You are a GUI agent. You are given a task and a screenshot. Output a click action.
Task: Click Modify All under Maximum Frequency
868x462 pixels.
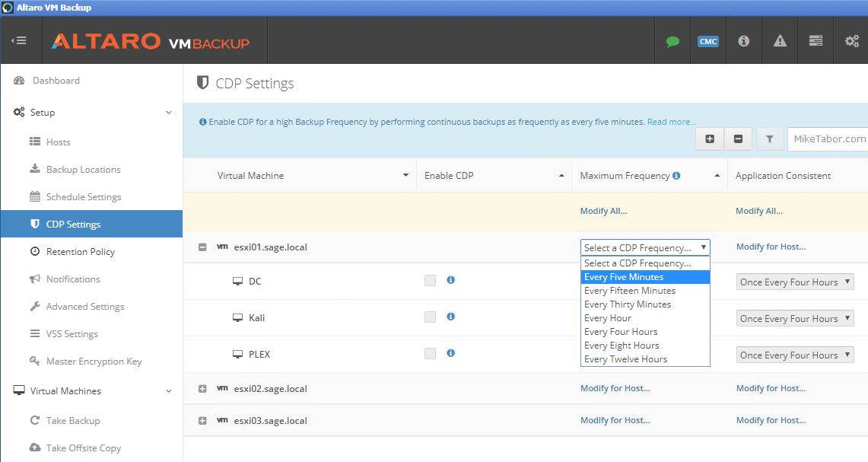(x=603, y=211)
